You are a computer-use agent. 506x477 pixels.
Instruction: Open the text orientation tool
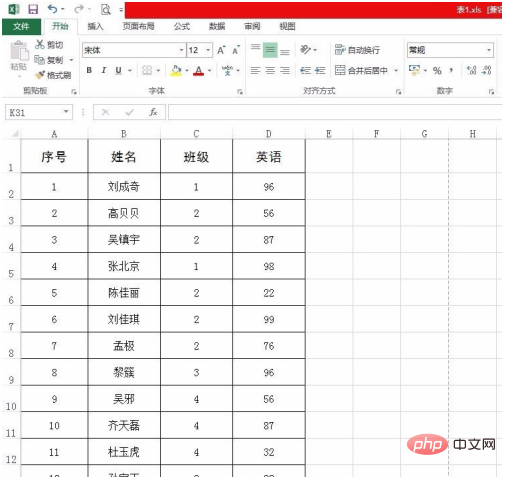click(x=305, y=50)
